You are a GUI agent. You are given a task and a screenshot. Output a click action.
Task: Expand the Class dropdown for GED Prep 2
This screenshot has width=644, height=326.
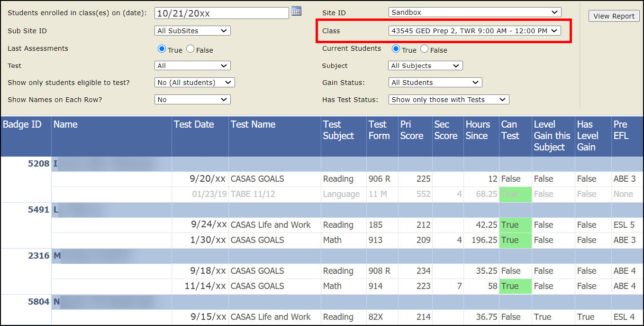pos(474,31)
